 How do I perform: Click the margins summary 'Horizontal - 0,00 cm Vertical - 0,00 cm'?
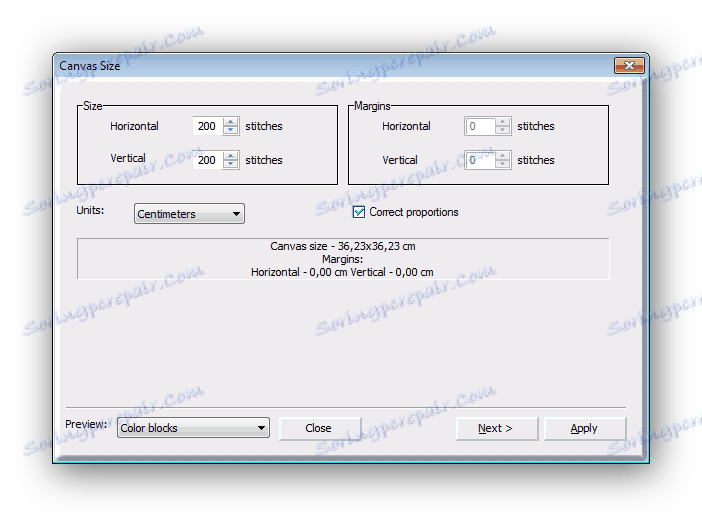point(342,272)
